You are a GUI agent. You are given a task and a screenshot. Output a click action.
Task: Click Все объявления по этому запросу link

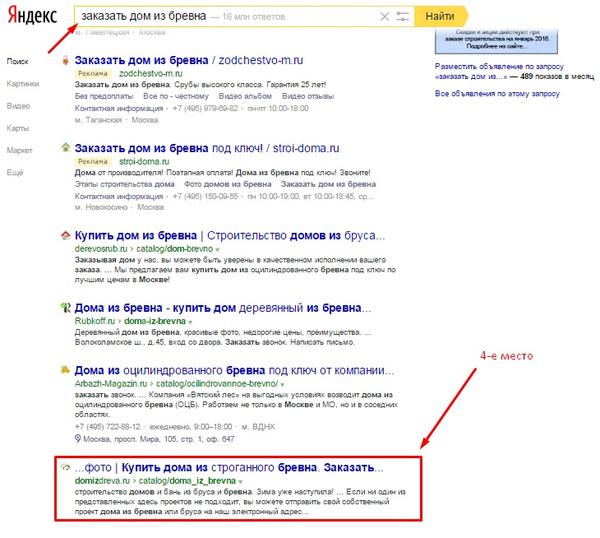(497, 93)
